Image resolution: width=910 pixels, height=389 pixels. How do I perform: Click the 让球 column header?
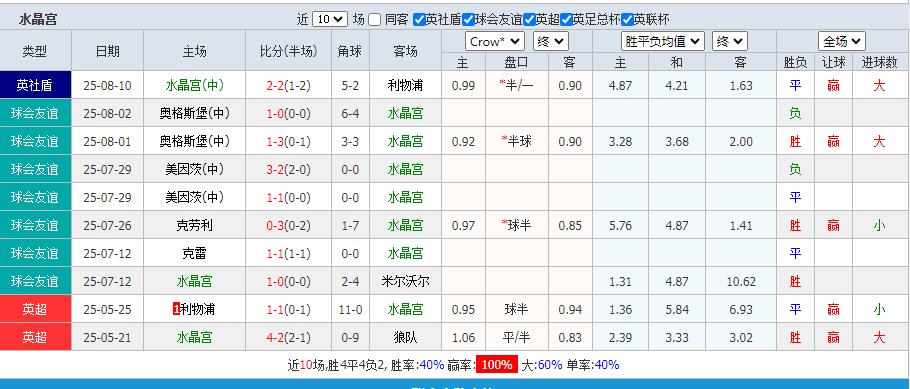point(833,63)
